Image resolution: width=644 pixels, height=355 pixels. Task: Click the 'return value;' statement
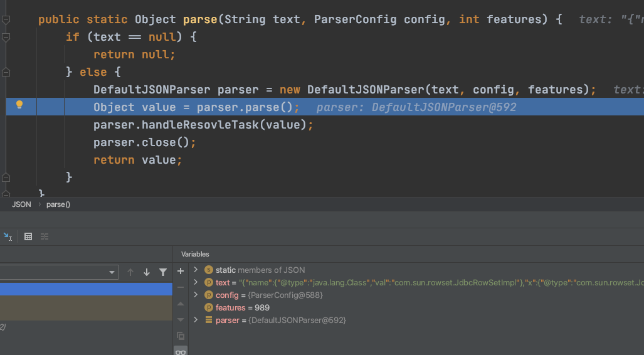click(137, 160)
